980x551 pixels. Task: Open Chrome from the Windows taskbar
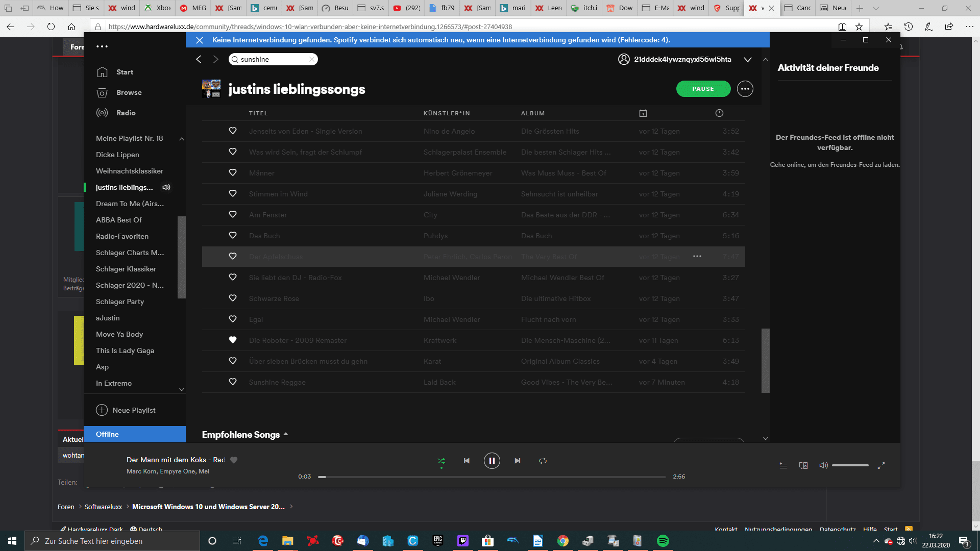tap(562, 541)
